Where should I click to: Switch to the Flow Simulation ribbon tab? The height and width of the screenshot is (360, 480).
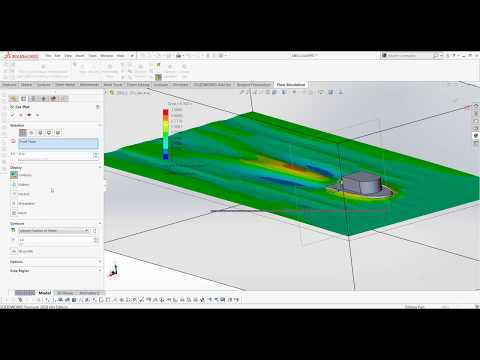click(x=291, y=85)
